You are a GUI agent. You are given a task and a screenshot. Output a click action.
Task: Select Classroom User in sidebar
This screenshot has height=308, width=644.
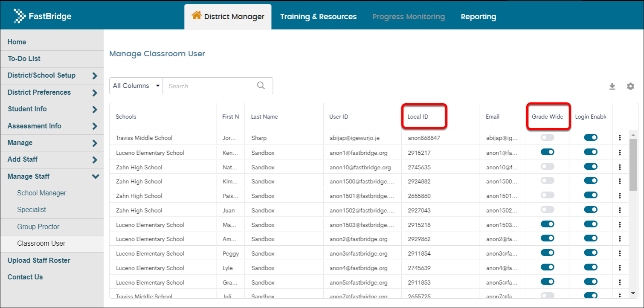pos(52,244)
